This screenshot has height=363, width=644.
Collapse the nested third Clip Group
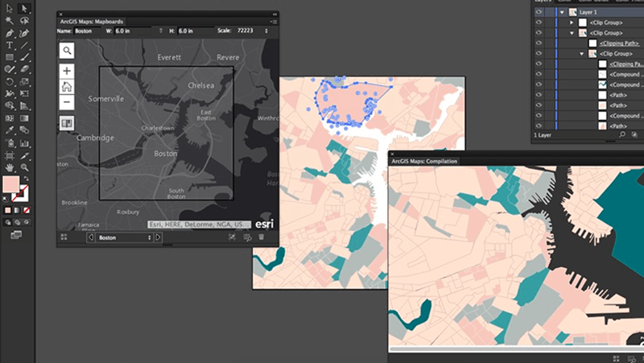[581, 54]
